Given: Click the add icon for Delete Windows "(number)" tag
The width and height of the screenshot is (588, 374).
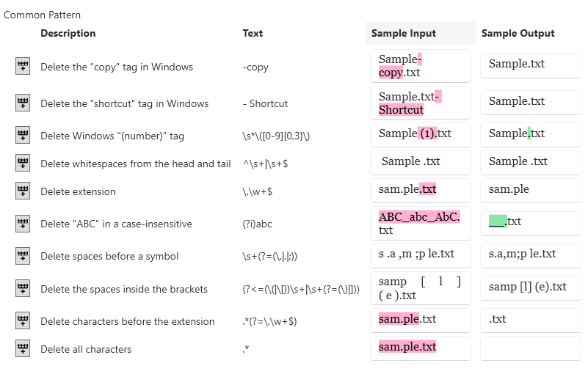Looking at the screenshot, I should pyautogui.click(x=23, y=136).
